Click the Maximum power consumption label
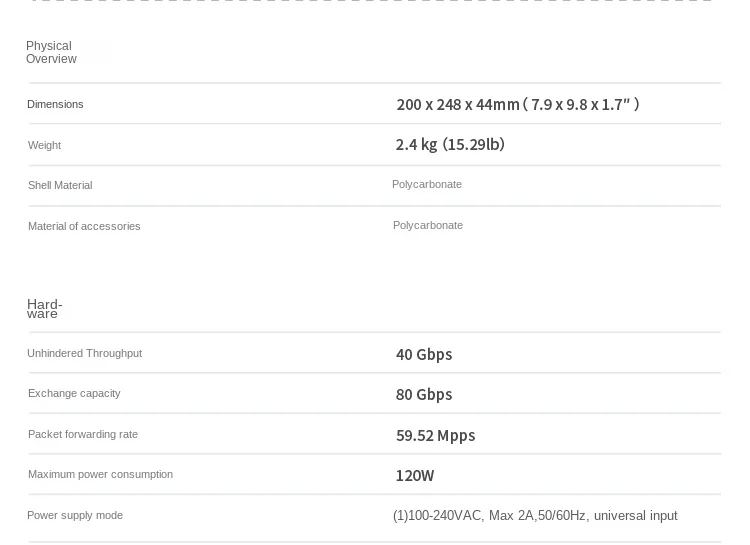The height and width of the screenshot is (545, 750). 100,474
